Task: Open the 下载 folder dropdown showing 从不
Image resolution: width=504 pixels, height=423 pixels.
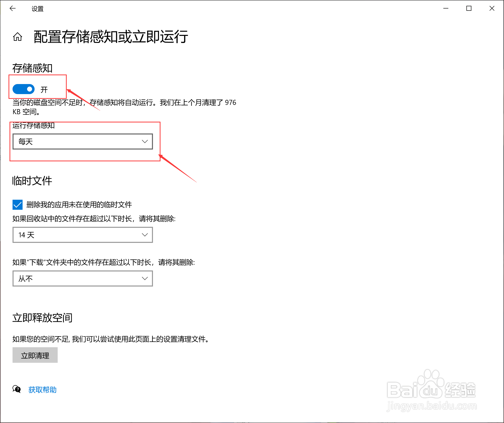Action: pyautogui.click(x=83, y=278)
